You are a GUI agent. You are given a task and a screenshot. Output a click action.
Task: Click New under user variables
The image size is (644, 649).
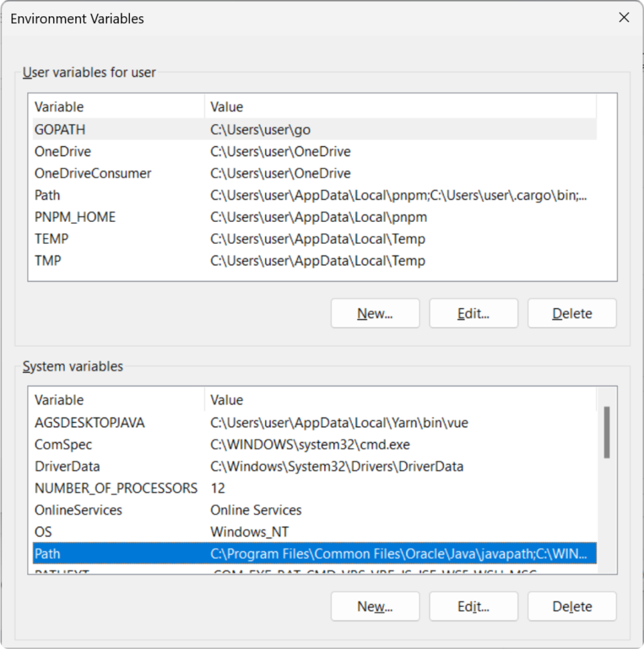pos(374,313)
